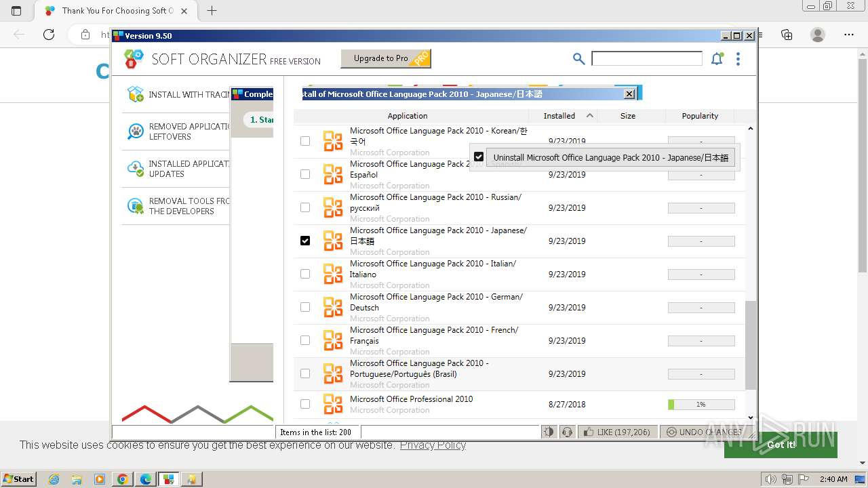Click the Windows Start button

coord(19,479)
